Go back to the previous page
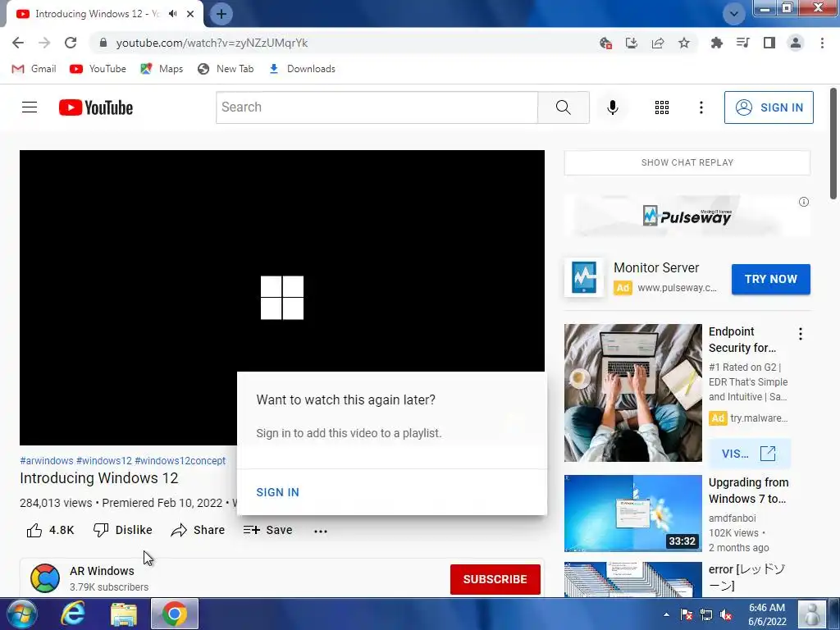This screenshot has width=840, height=630. tap(18, 43)
